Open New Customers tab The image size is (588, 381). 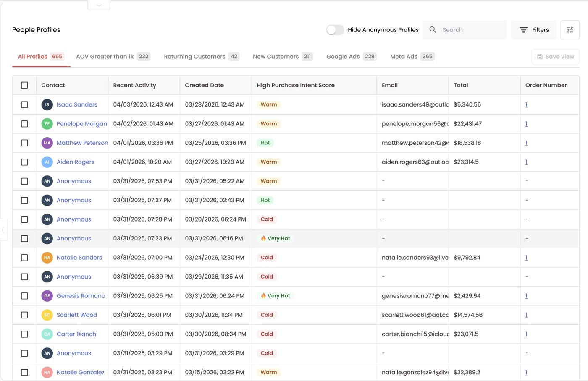point(283,57)
